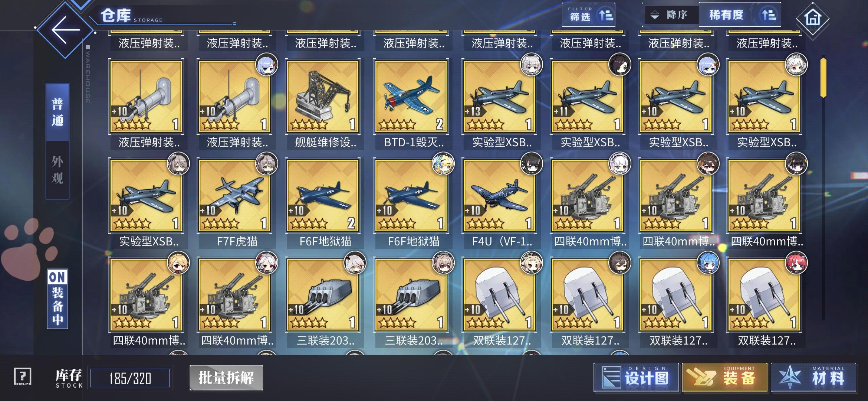Switch to the 普通 tab
The width and height of the screenshot is (868, 401).
[57, 112]
